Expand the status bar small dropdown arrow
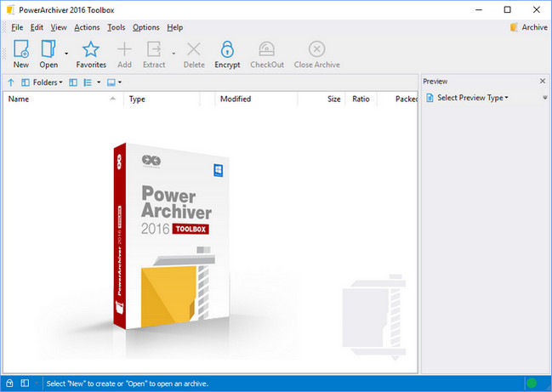This screenshot has width=552, height=392. pos(36,382)
